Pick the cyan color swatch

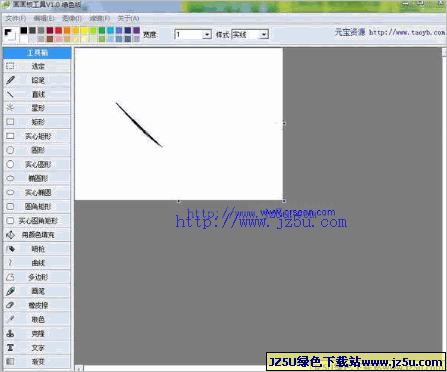[x=110, y=30]
